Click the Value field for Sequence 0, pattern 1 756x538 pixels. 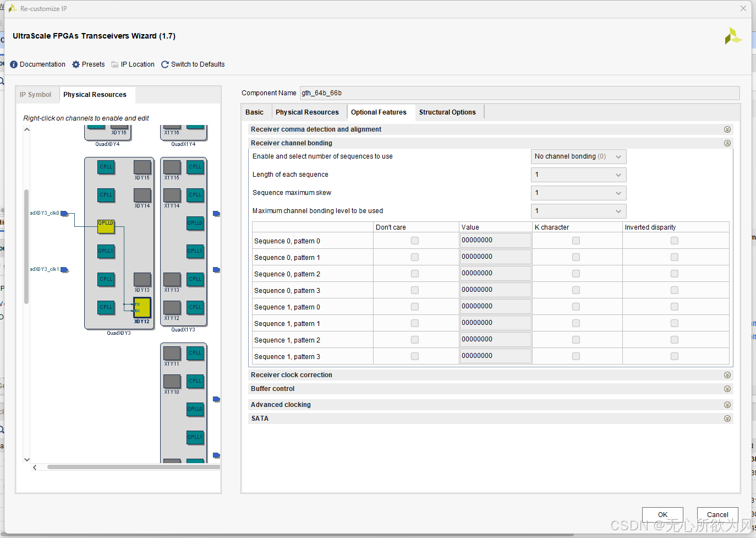(x=496, y=257)
